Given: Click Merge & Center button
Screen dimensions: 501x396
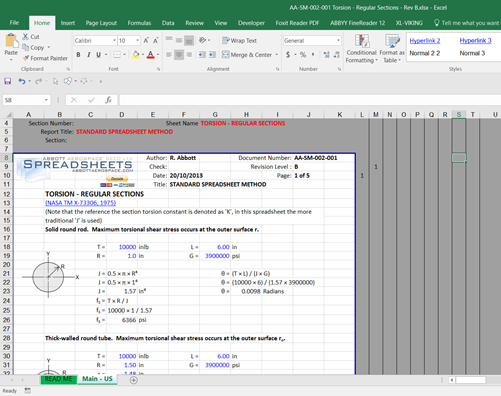Looking at the screenshot, I should [x=247, y=55].
